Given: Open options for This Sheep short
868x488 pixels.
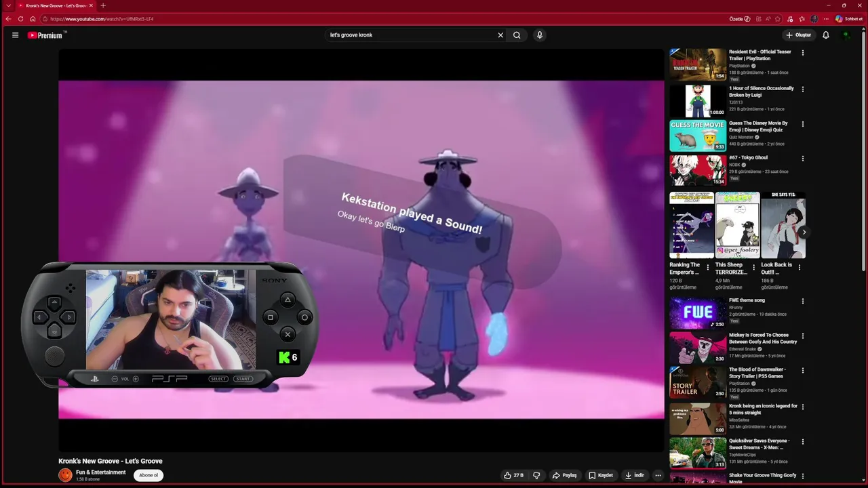Looking at the screenshot, I should tap(753, 268).
